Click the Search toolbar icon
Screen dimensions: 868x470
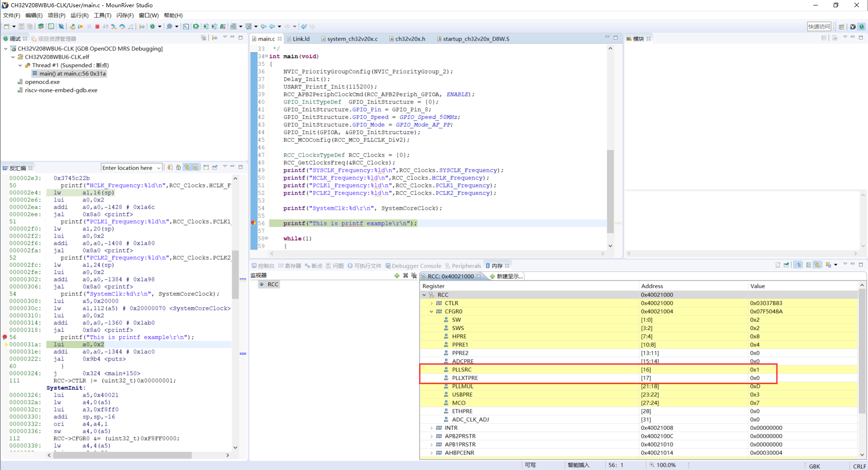tap(169, 27)
